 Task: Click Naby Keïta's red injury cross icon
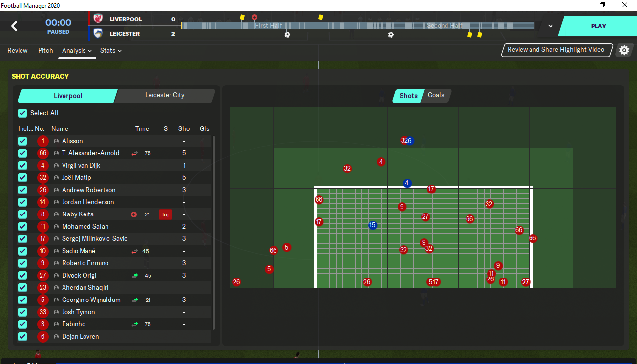pos(134,214)
